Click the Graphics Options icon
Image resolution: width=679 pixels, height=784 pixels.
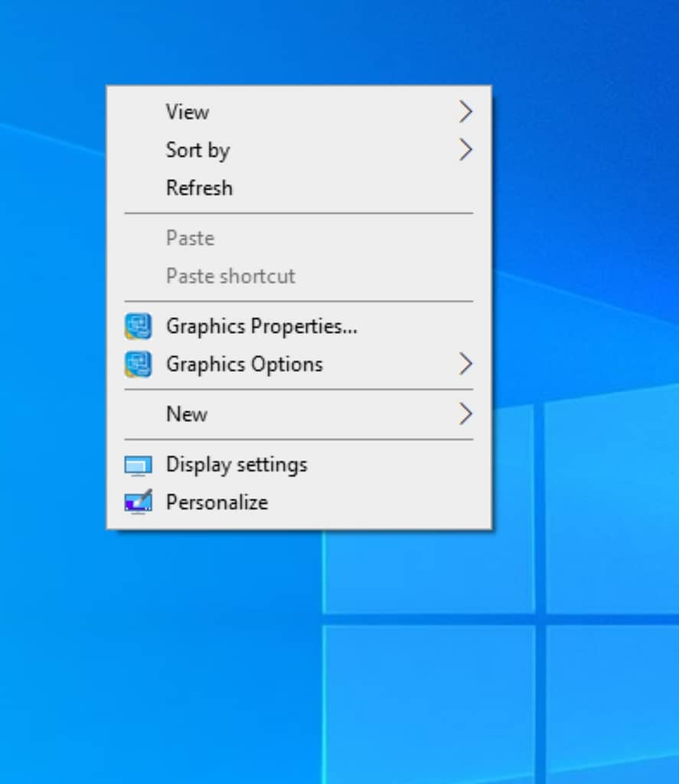coord(138,364)
